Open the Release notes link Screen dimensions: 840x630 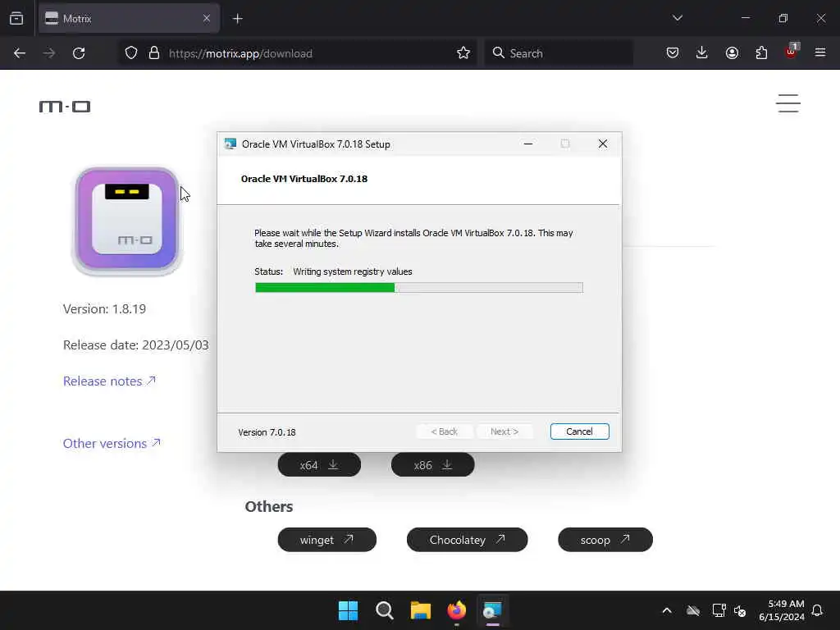109,381
